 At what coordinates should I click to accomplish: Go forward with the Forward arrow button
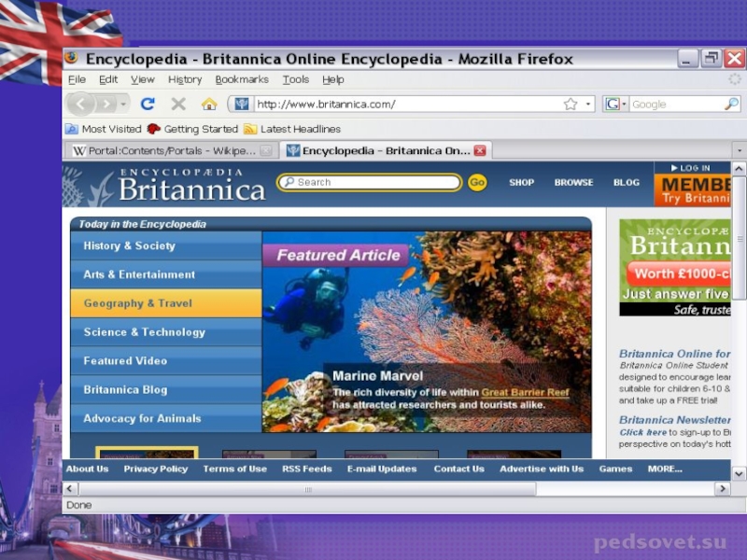[106, 104]
